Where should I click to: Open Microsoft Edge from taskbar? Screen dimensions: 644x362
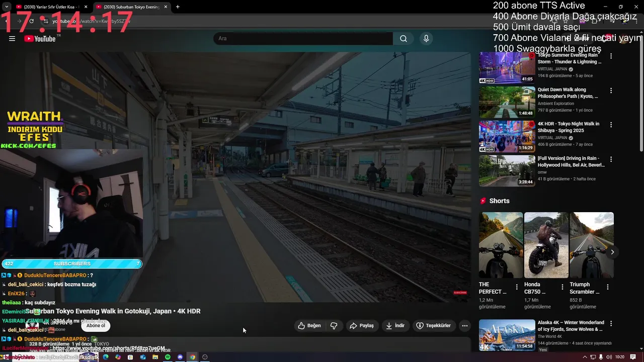106,357
